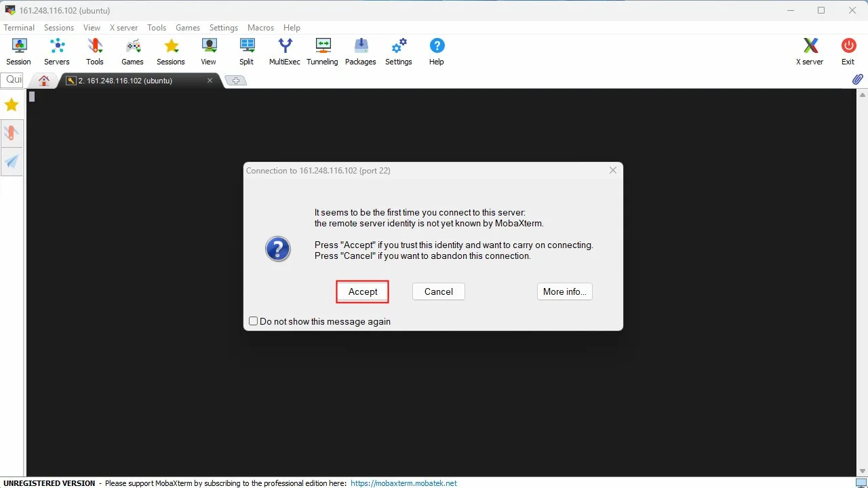Screen dimensions: 868x488
Task: Click the paperclip attachment icon
Action: coord(857,80)
